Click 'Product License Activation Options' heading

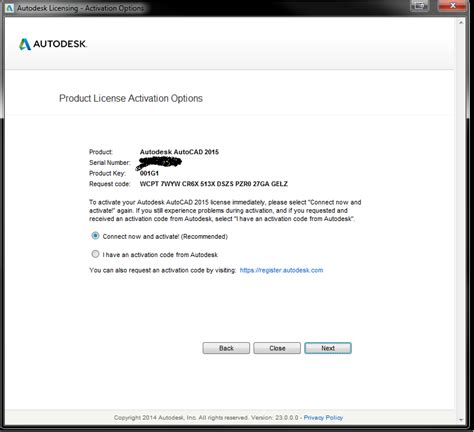tap(131, 98)
